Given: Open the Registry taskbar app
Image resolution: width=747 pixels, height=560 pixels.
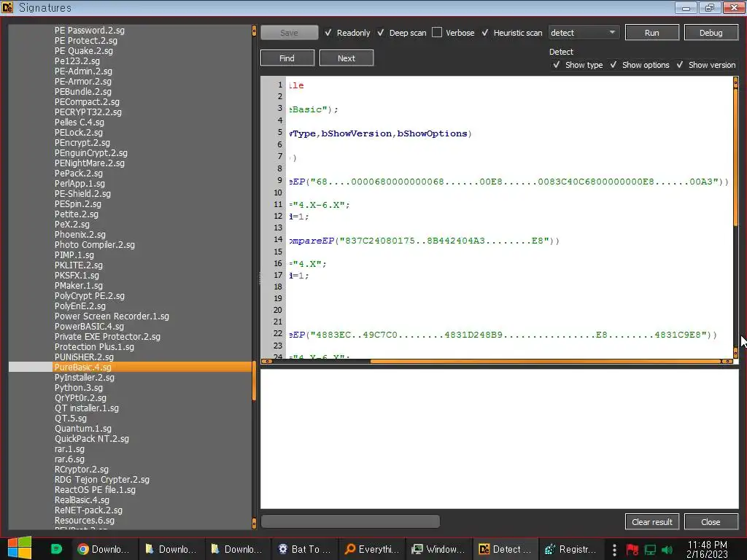Looking at the screenshot, I should (570, 549).
